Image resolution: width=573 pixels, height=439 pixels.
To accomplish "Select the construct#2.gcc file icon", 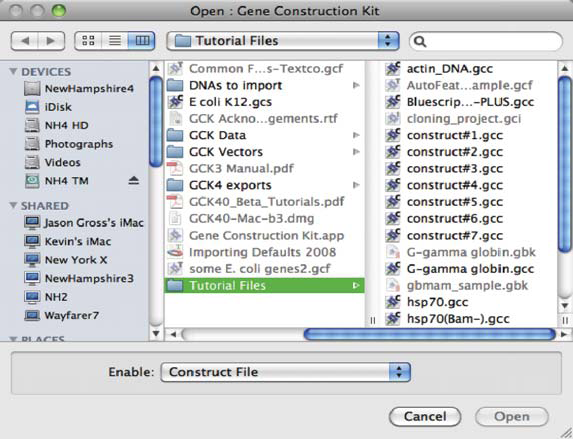I will click(393, 152).
